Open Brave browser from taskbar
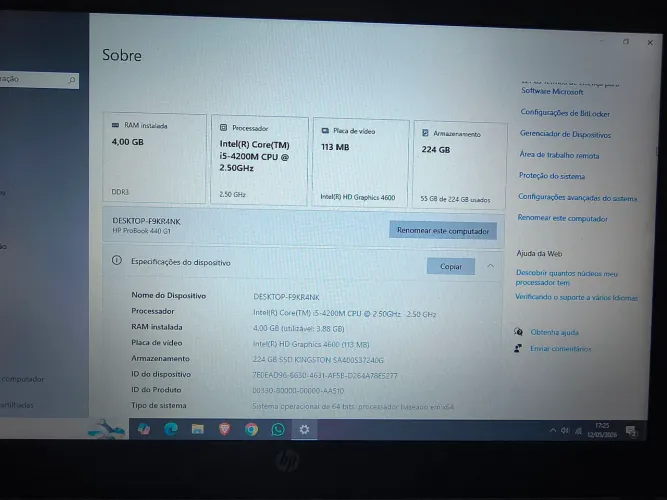Screen dimensions: 667x500 click(225, 429)
